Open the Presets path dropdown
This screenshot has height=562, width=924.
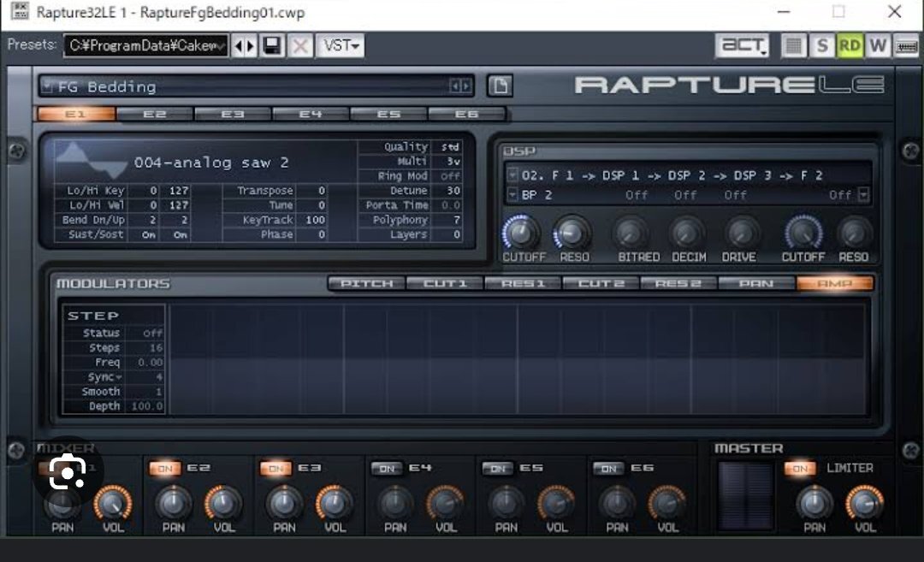tap(222, 46)
